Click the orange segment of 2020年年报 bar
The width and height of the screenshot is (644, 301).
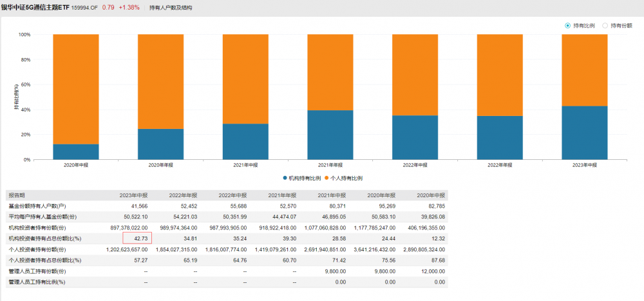160,81
